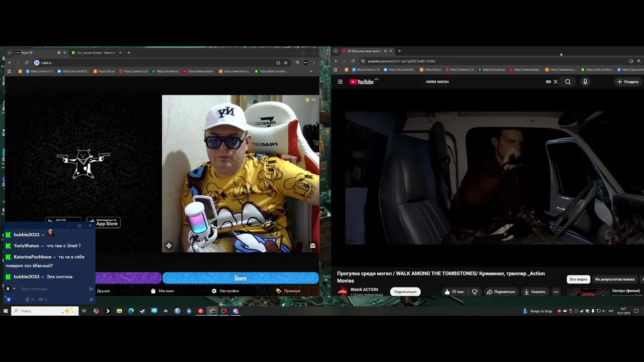Launch Steam from the taskbar

pyautogui.click(x=142, y=311)
